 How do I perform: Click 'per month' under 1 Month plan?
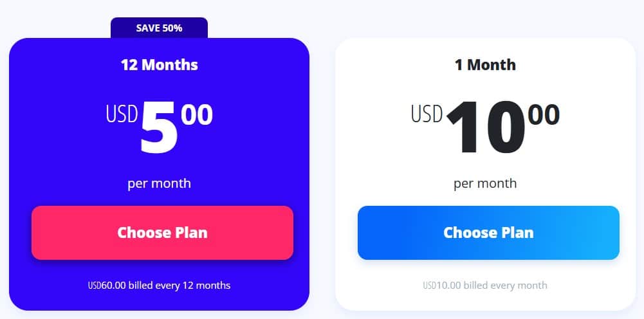click(486, 183)
